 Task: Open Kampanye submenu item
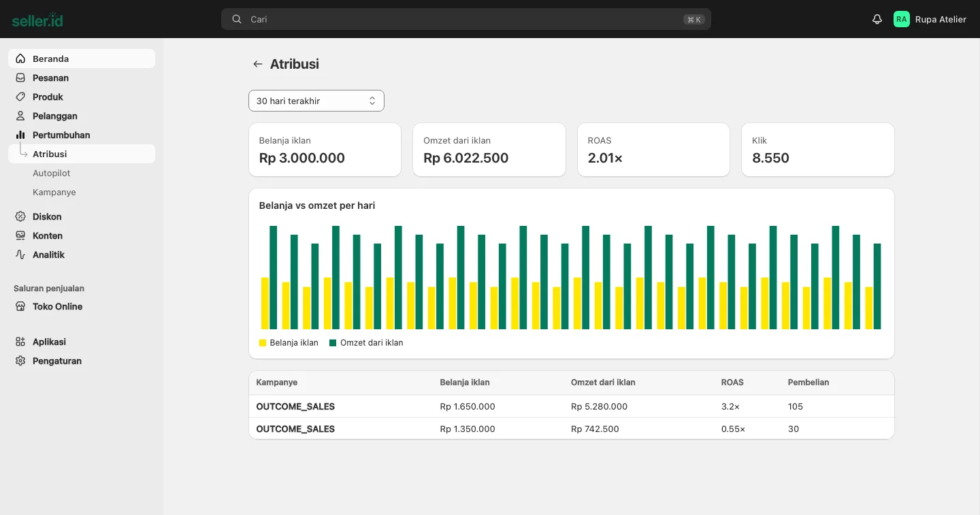pyautogui.click(x=54, y=192)
